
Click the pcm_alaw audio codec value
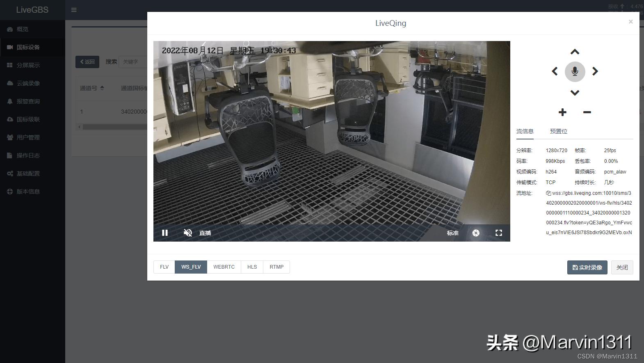pos(615,172)
